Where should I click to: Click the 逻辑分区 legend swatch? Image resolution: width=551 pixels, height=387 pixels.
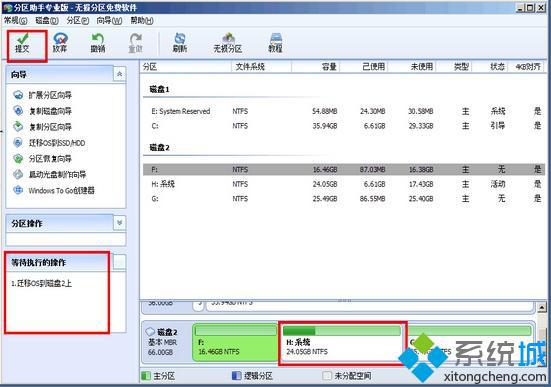pos(236,376)
